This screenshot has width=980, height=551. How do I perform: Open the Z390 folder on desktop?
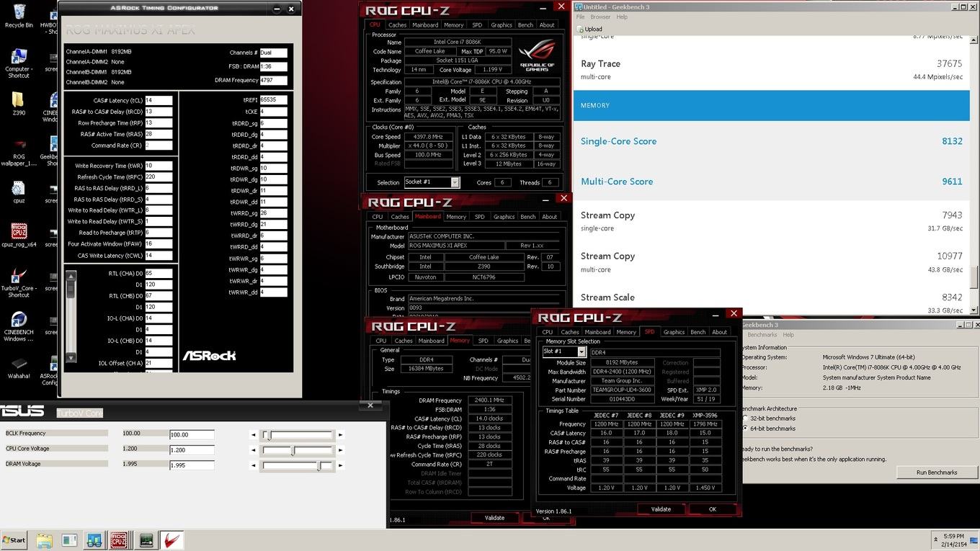coord(19,104)
